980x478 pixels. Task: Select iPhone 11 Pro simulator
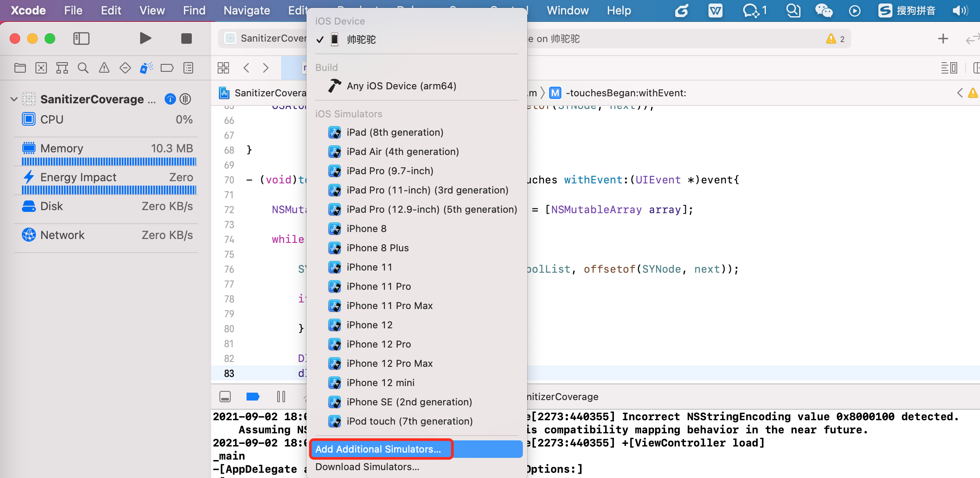click(x=416, y=286)
